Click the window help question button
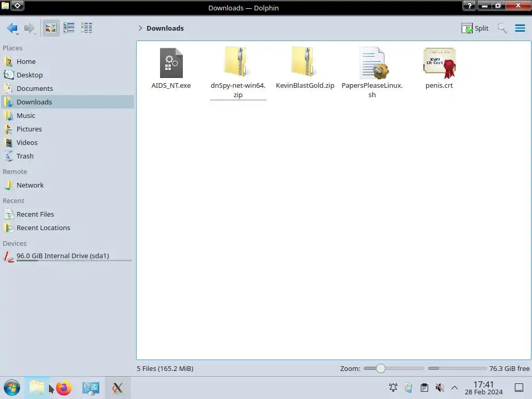Viewport: 532px width, 399px height. [x=470, y=5]
